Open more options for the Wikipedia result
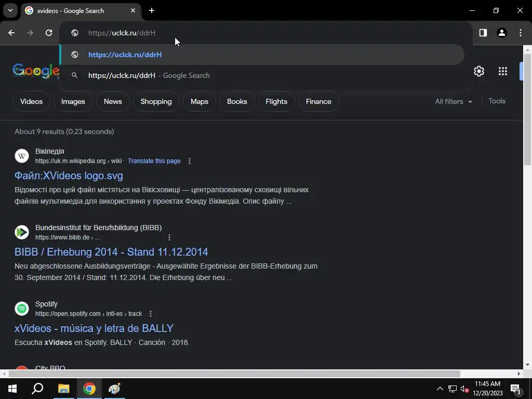532x399 pixels. 189,161
